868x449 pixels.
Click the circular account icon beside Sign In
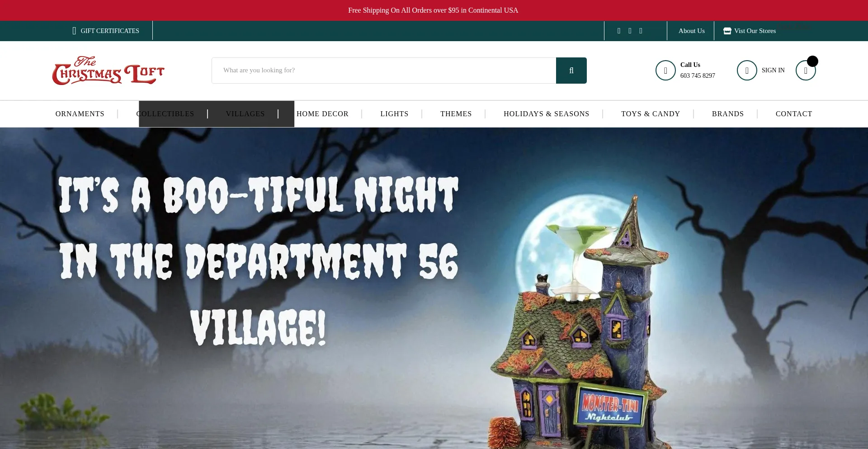tap(746, 71)
